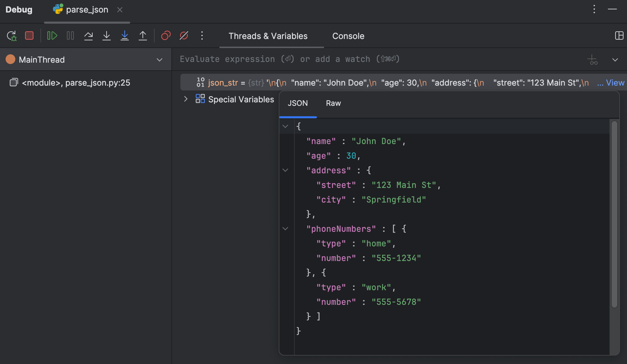
Task: Resume the paused program
Action: (52, 35)
